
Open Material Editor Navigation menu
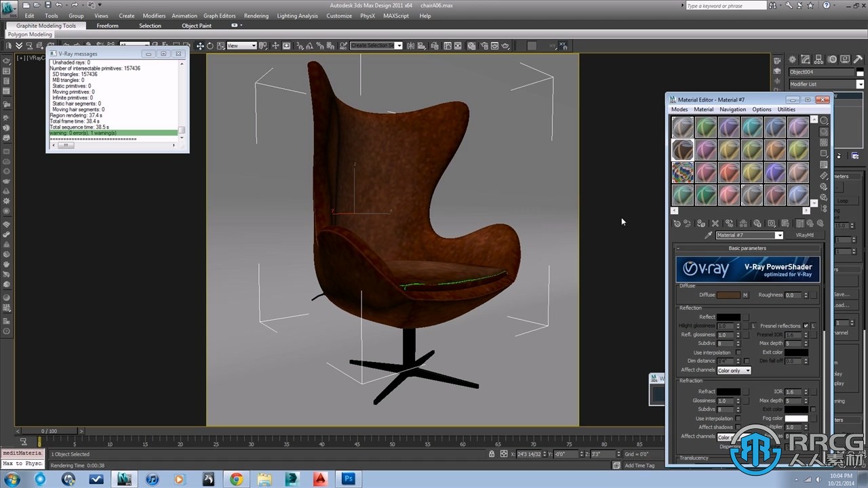[732, 109]
